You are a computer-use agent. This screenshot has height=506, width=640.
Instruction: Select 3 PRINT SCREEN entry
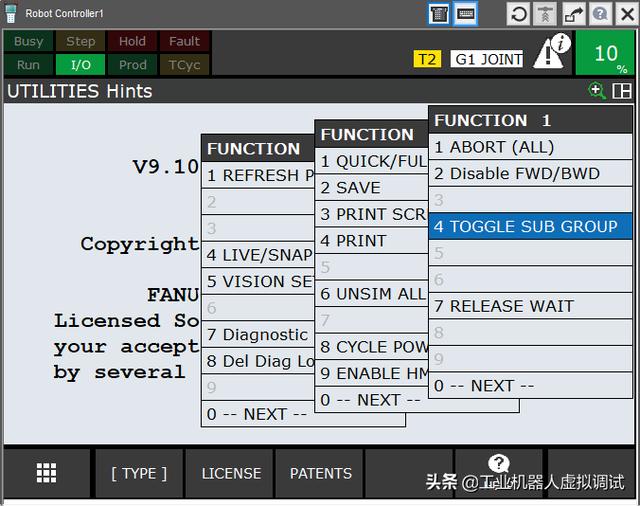click(x=372, y=214)
